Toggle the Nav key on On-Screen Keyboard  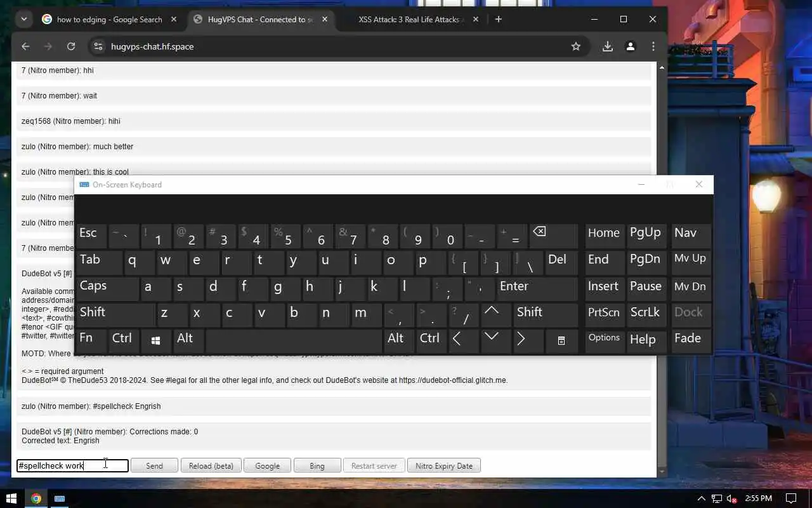691,236
